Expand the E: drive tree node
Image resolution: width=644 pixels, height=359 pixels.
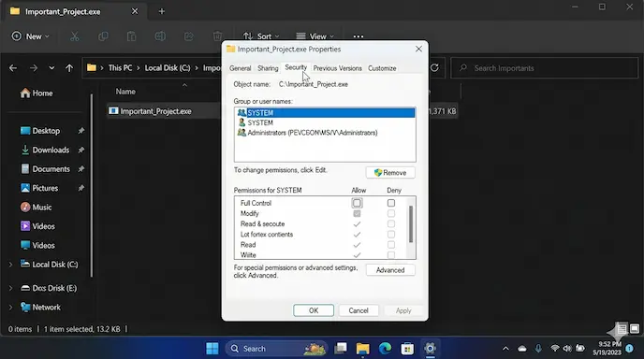click(x=11, y=288)
